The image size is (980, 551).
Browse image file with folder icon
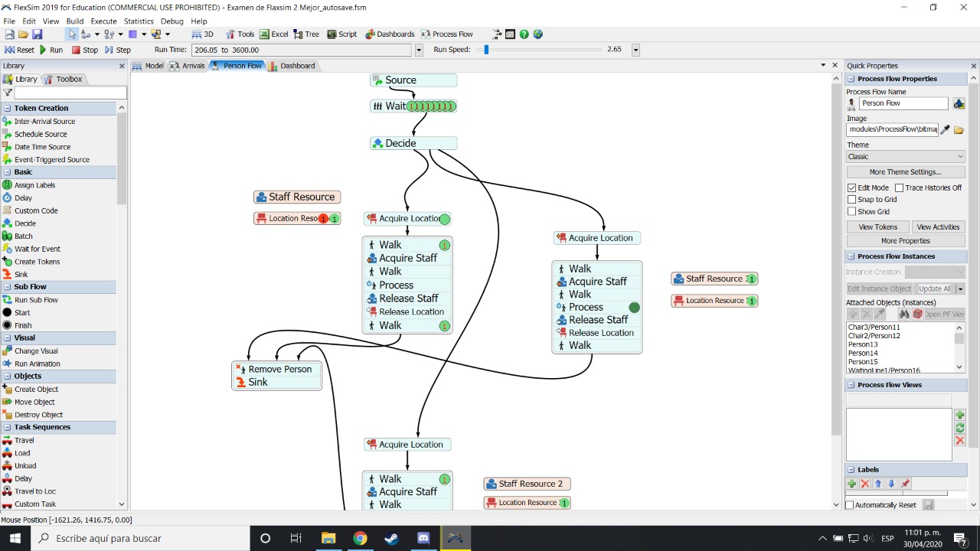click(959, 130)
